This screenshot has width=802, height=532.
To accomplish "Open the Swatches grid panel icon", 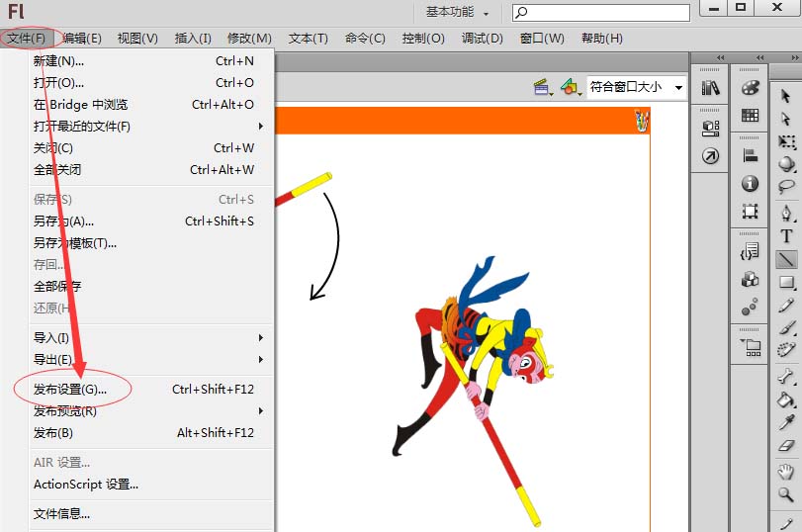I will 750,116.
